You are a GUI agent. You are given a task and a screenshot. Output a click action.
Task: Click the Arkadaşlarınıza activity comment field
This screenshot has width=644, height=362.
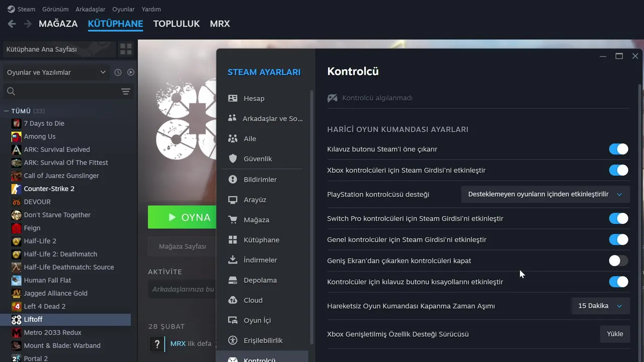click(x=183, y=289)
